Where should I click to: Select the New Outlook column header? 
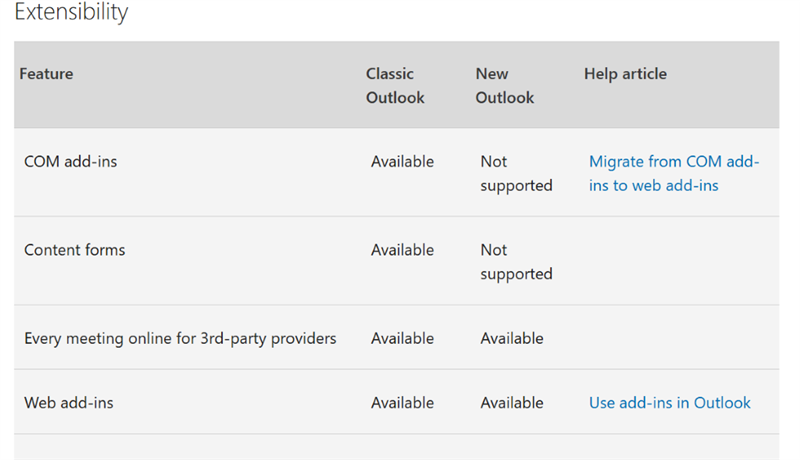505,86
